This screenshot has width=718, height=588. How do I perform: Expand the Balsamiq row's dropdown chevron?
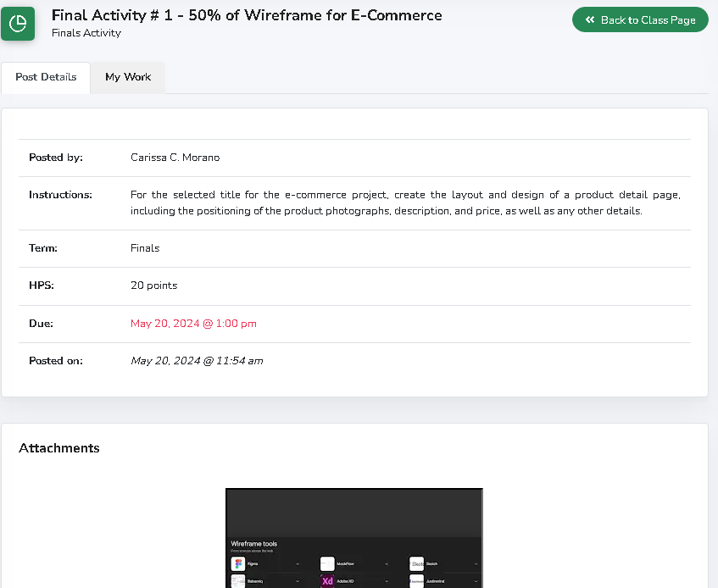(x=298, y=581)
